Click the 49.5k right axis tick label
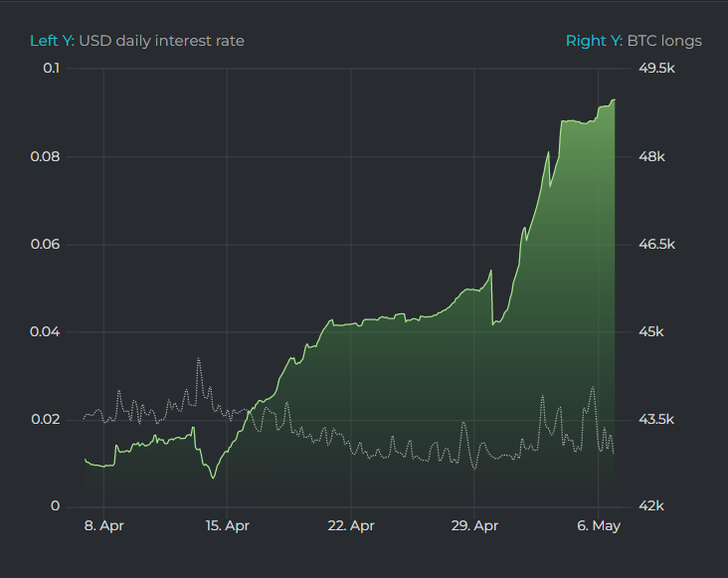 click(x=657, y=68)
